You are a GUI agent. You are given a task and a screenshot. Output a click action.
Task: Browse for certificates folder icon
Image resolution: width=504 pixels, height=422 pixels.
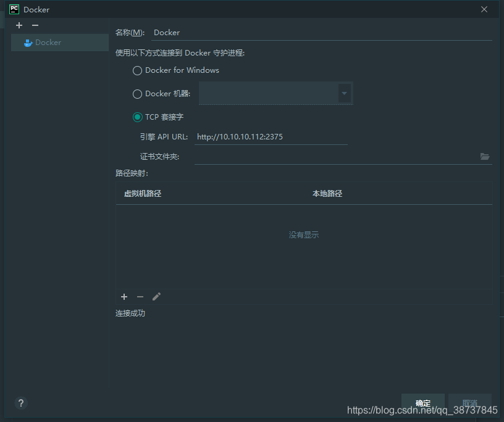coord(485,157)
